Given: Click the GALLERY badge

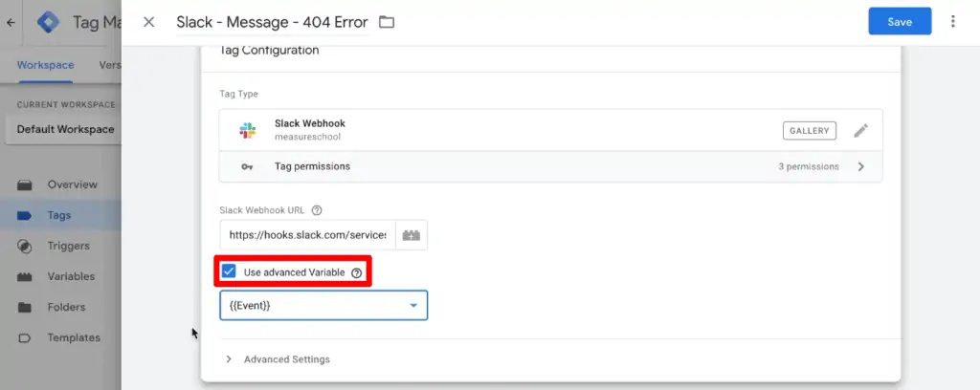Looking at the screenshot, I should point(809,130).
